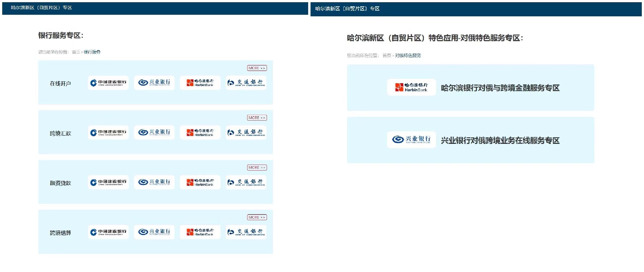Click 兴业银行 logo in 跨境结算 row
This screenshot has height=272, width=644.
click(x=154, y=232)
